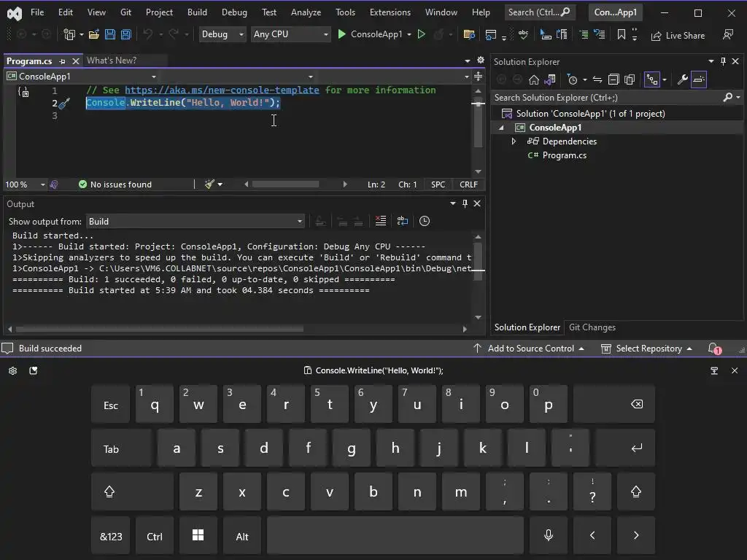Open the aka.ms new-console-template link

(x=222, y=90)
